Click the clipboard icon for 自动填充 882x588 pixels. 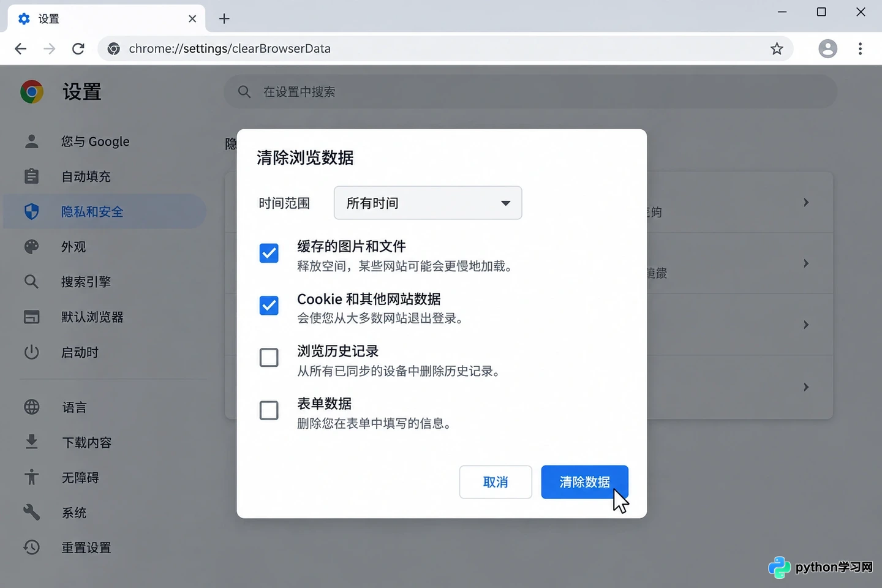32,176
